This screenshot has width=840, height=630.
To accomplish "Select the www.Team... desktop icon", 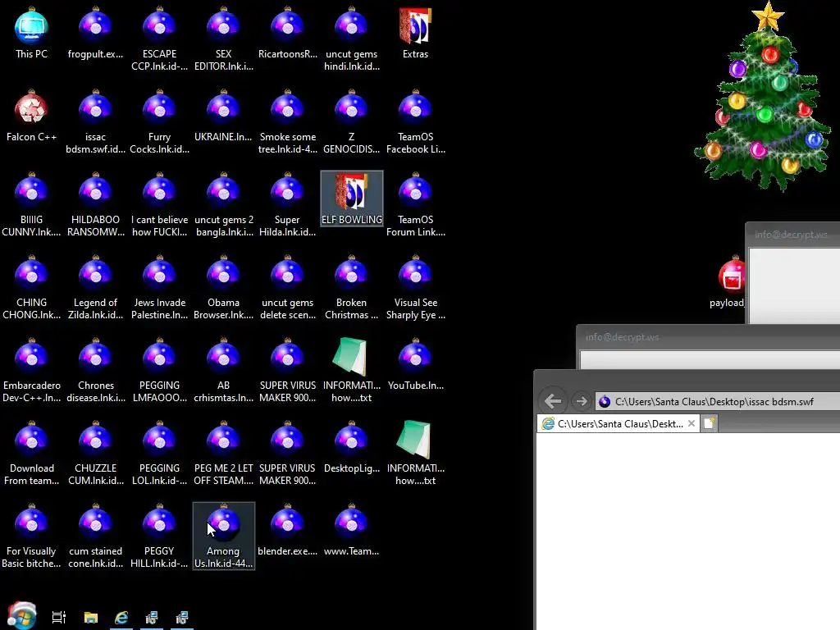I will pyautogui.click(x=351, y=531).
